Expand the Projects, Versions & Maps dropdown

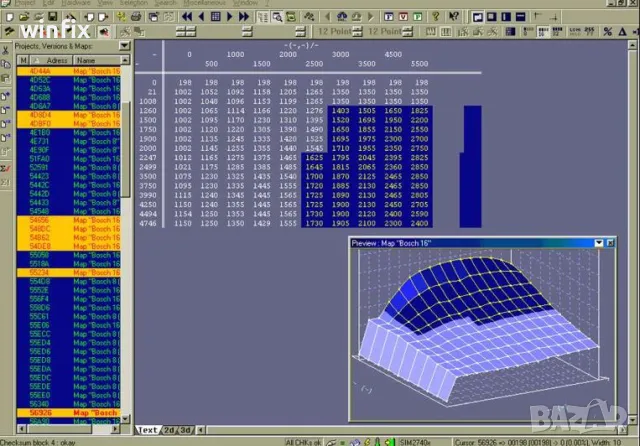tap(124, 46)
